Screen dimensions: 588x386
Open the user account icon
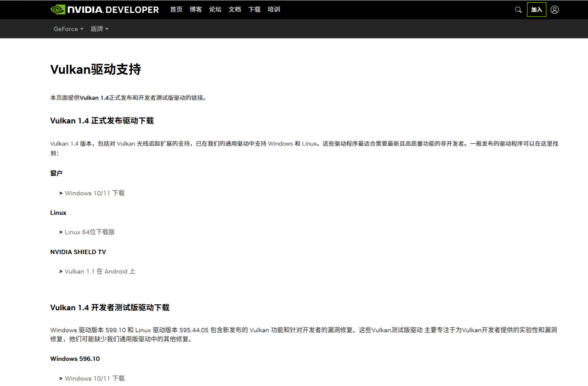click(x=554, y=10)
